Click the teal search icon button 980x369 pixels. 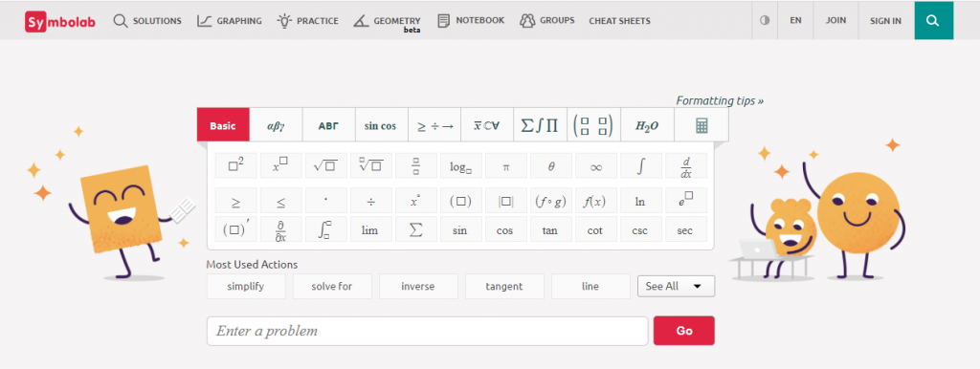pyautogui.click(x=934, y=20)
